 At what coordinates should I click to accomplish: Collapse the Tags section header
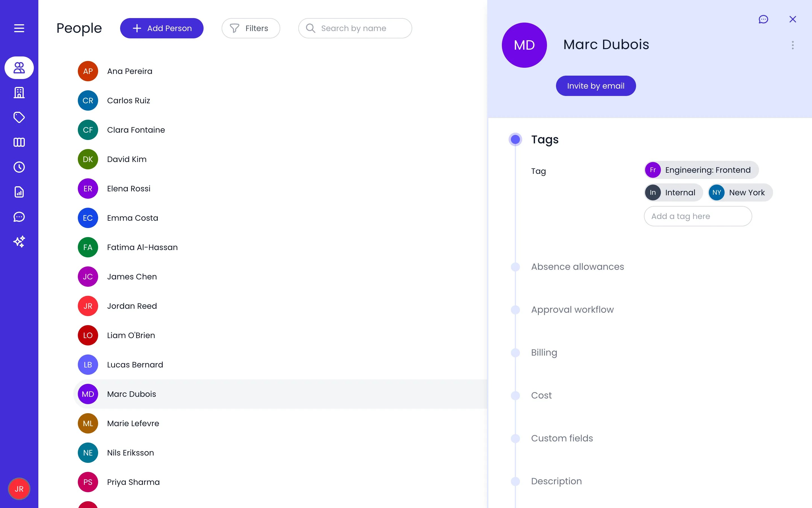[545, 139]
